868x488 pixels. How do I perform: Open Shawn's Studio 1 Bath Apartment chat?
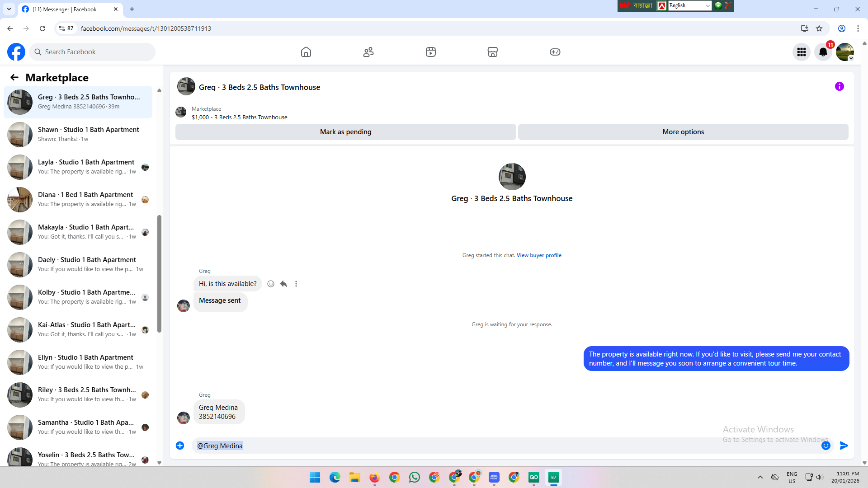coord(78,135)
